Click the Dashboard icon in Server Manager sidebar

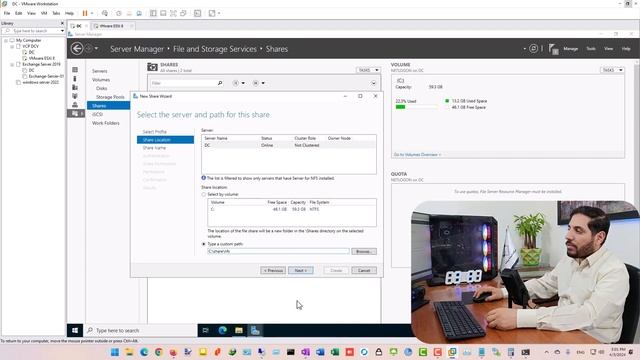(75, 70)
